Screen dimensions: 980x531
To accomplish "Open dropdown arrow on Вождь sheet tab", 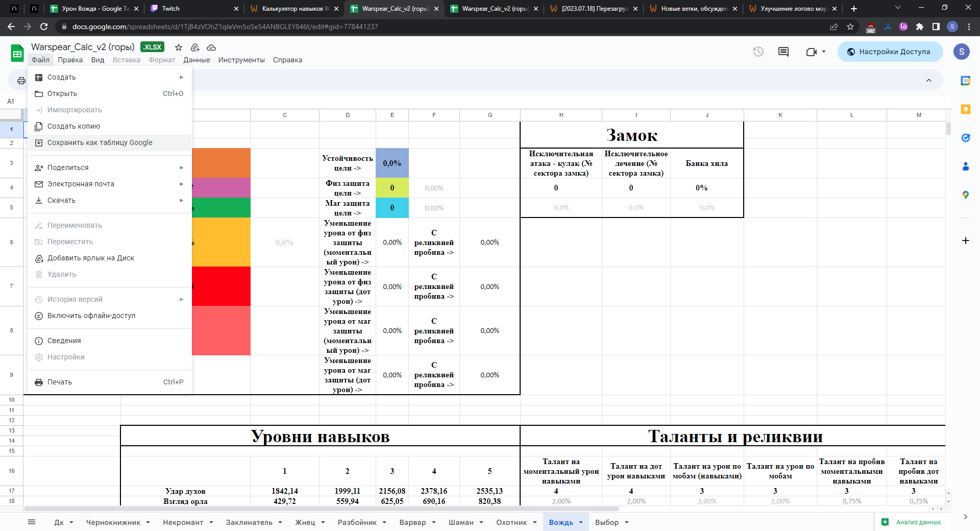I will (x=581, y=522).
